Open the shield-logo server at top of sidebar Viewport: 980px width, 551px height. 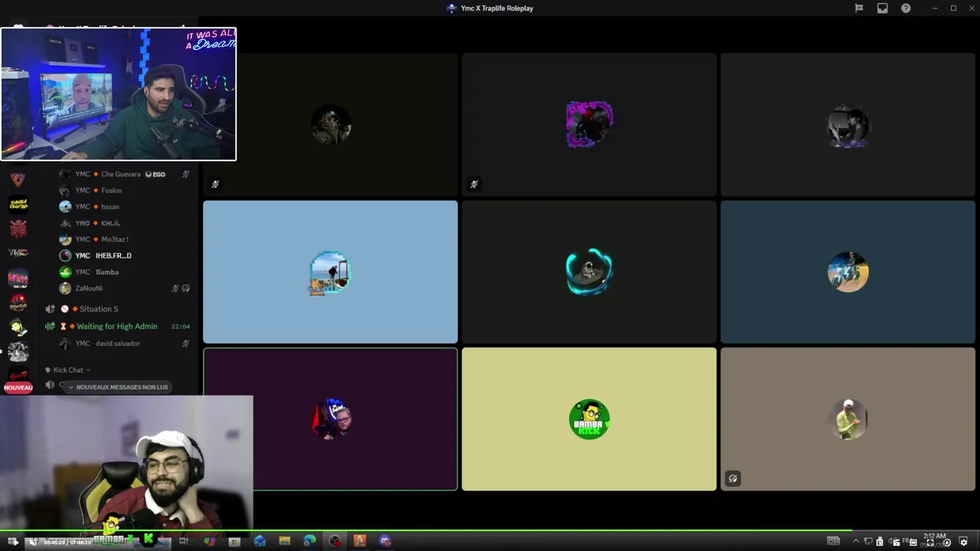18,179
